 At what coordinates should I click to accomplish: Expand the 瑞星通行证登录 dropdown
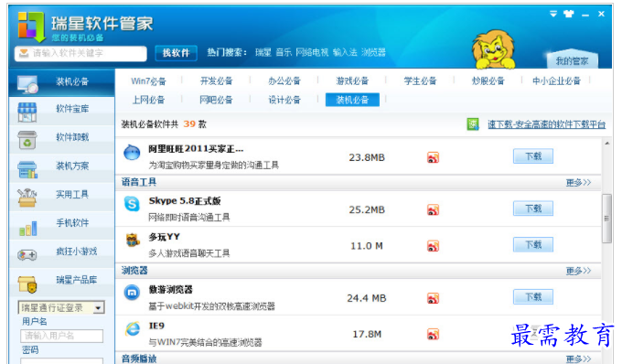99,307
